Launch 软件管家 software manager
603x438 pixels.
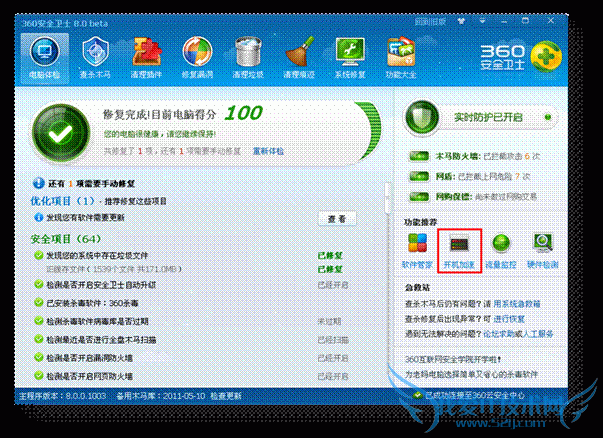pyautogui.click(x=417, y=251)
